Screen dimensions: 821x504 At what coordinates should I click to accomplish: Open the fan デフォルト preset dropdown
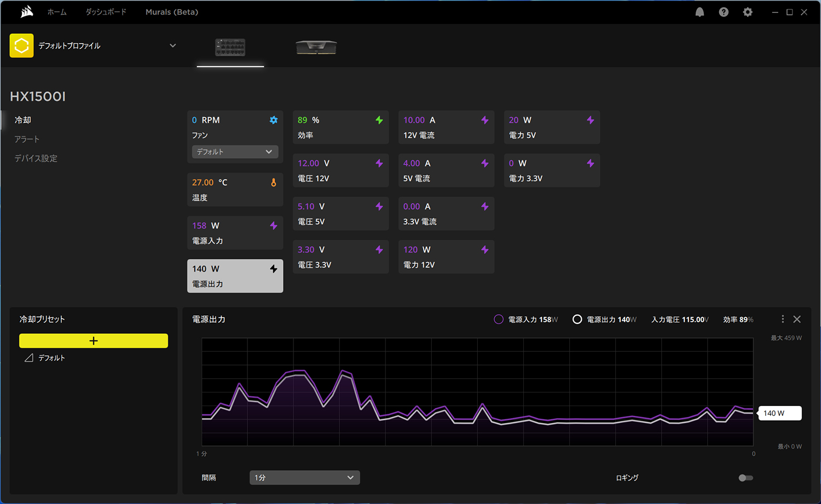(235, 152)
